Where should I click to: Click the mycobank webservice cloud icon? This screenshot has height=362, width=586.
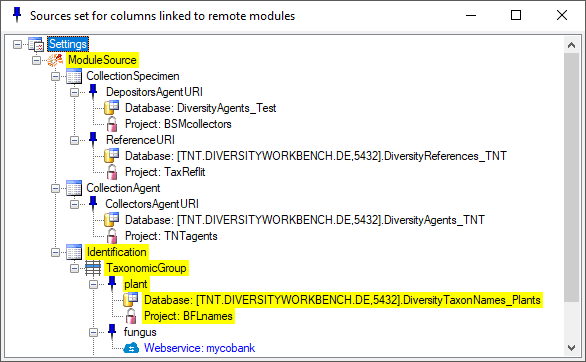(131, 348)
